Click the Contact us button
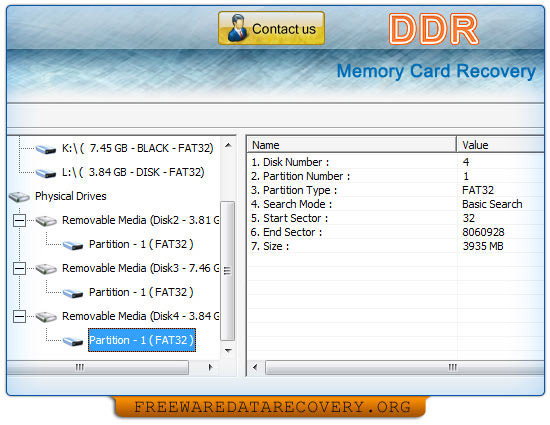 click(271, 28)
